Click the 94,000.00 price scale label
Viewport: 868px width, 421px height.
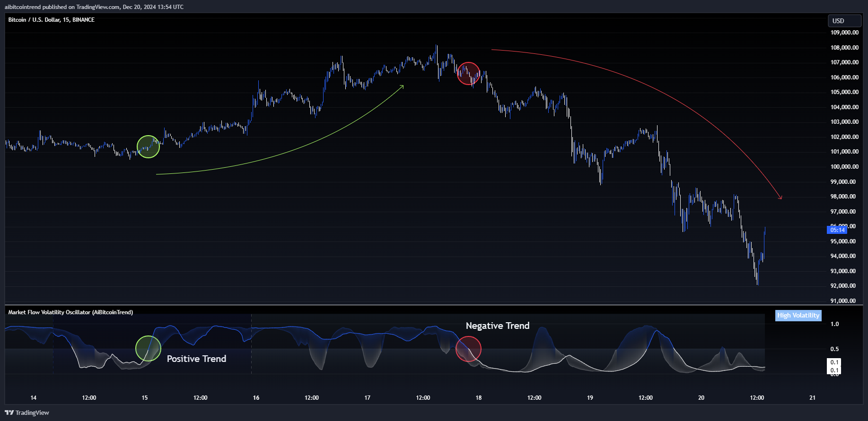point(843,256)
